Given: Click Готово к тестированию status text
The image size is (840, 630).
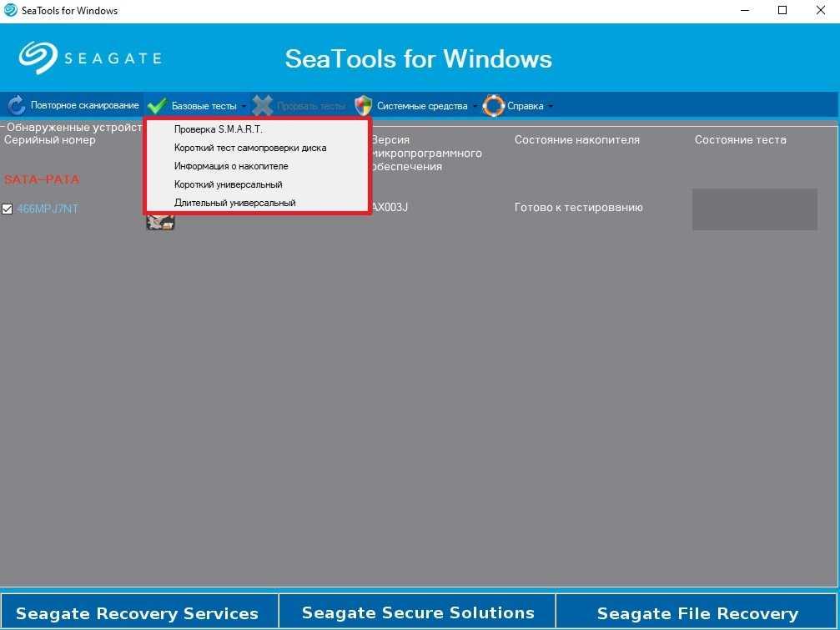Looking at the screenshot, I should click(x=579, y=208).
